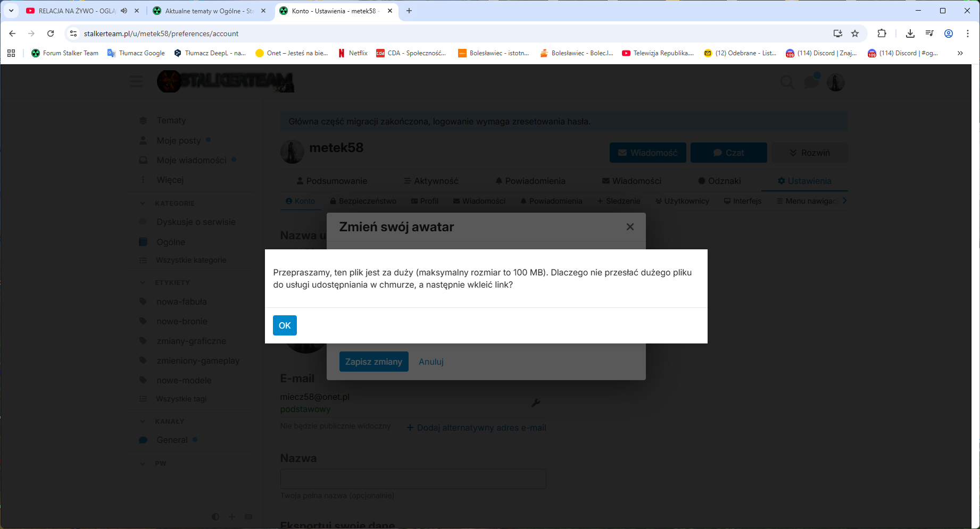Open the Netflix bookmark
This screenshot has height=529, width=980.
353,53
